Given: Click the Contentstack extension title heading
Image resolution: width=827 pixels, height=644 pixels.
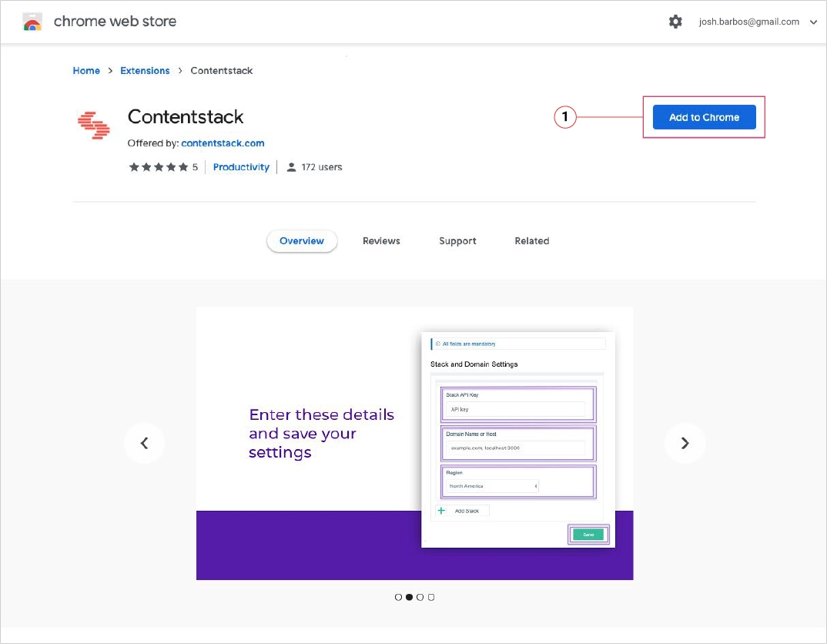Looking at the screenshot, I should pyautogui.click(x=186, y=116).
